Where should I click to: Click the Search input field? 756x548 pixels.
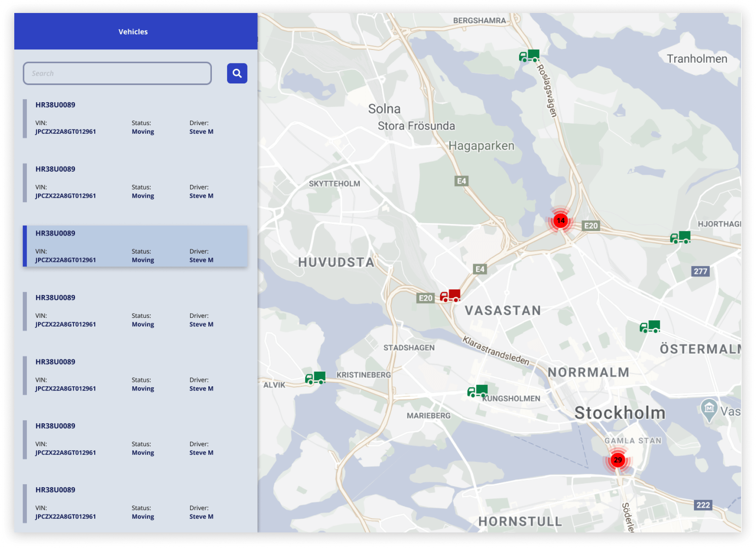(117, 73)
